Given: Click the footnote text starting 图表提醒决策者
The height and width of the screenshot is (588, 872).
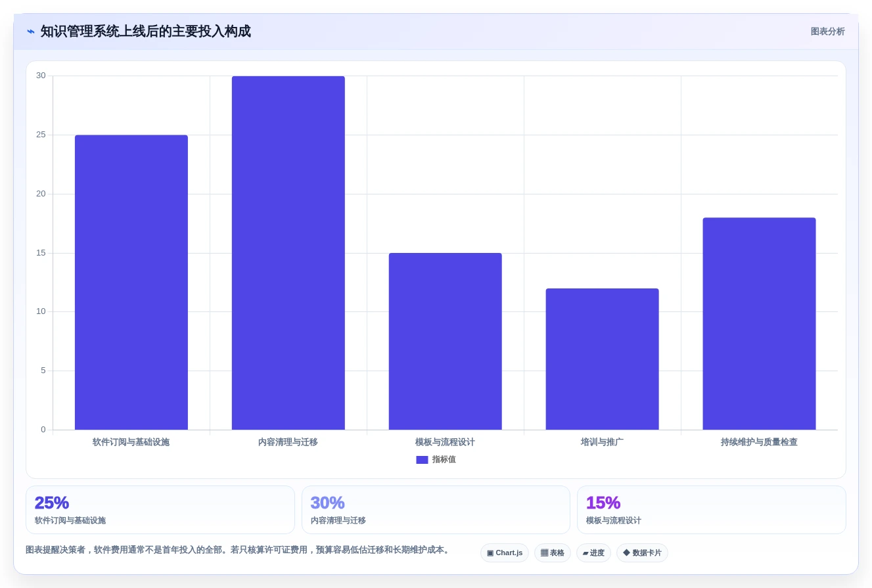Looking at the screenshot, I should point(239,550).
